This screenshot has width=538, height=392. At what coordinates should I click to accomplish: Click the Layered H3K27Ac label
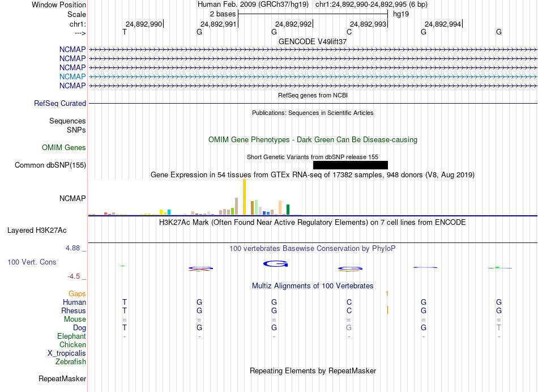[x=37, y=231]
